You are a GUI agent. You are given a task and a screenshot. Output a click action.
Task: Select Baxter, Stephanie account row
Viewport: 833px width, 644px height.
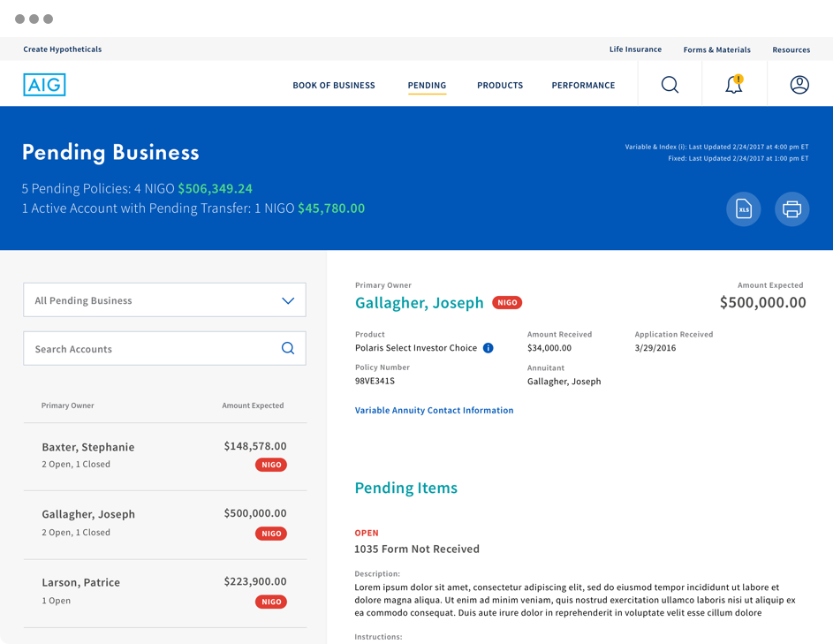[x=164, y=455]
